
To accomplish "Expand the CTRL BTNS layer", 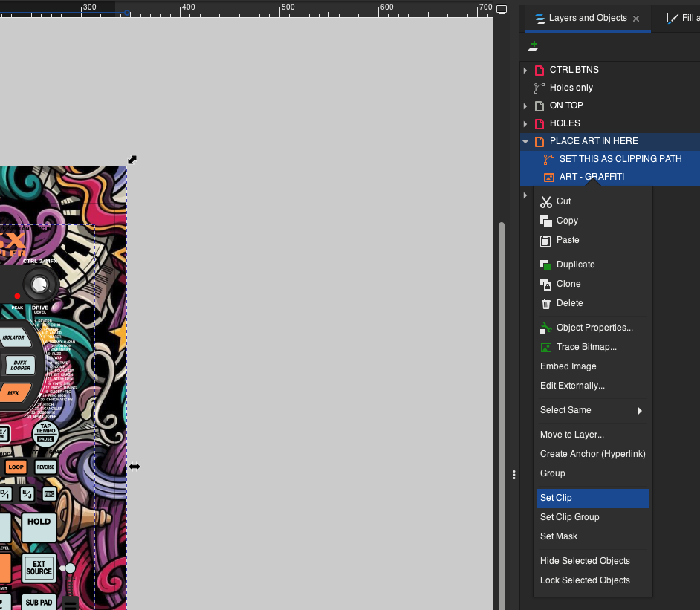I will 525,70.
